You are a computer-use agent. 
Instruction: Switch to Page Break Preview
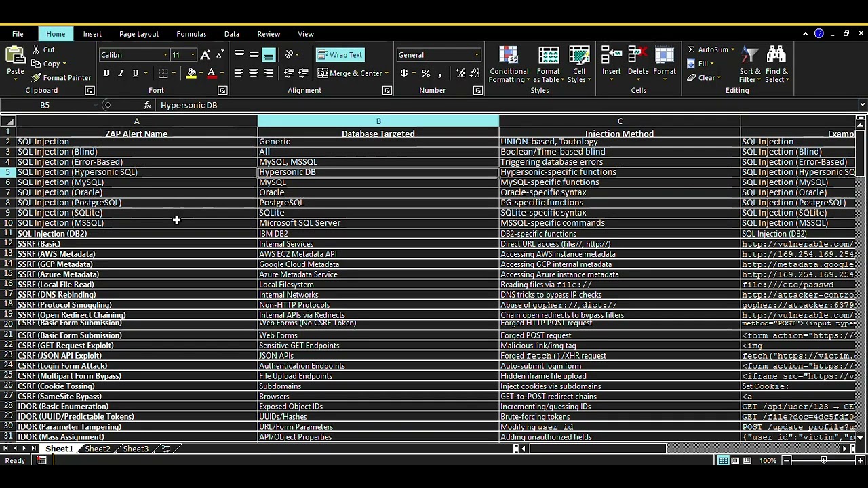click(x=747, y=461)
